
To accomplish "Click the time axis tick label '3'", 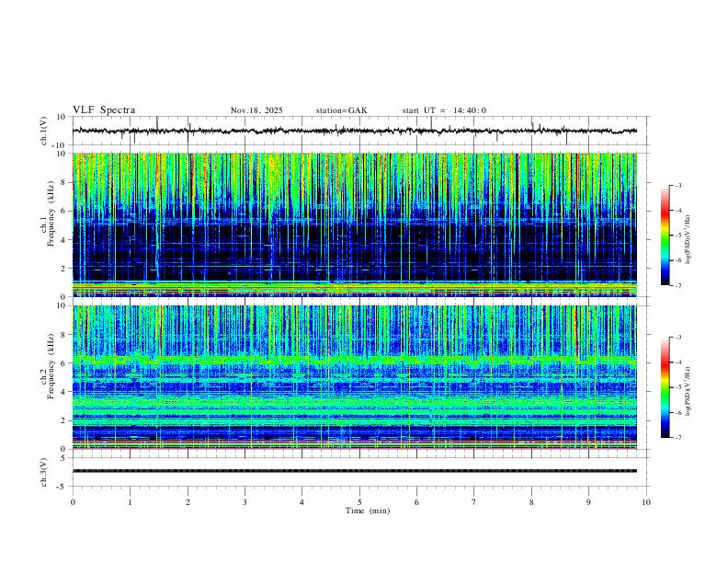I will click(x=245, y=502).
